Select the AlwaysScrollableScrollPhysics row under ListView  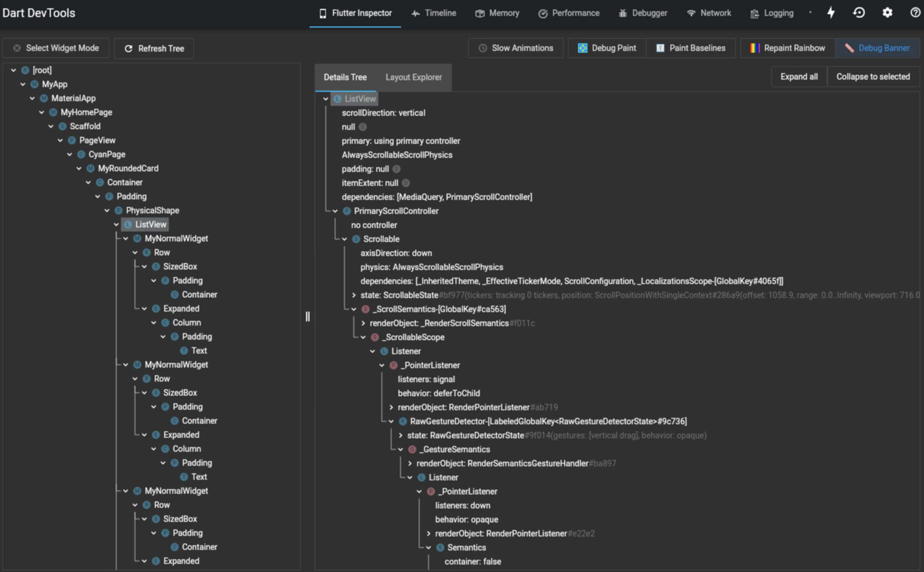pyautogui.click(x=397, y=155)
